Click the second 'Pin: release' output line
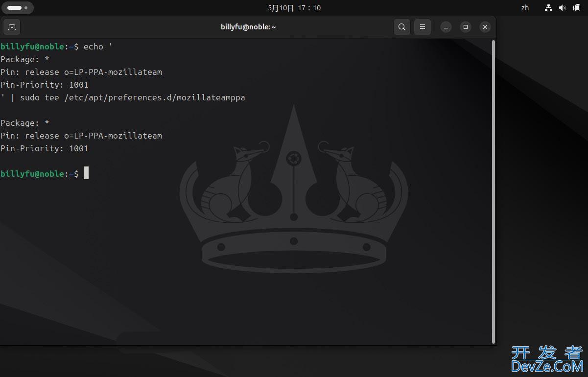Screen dimensions: 588x377 click(81, 136)
